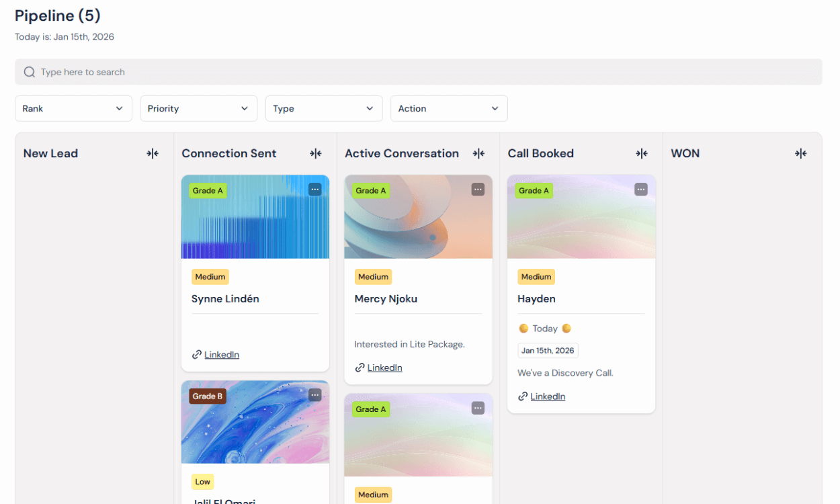
Task: Collapse the Active Conversation column
Action: (478, 154)
